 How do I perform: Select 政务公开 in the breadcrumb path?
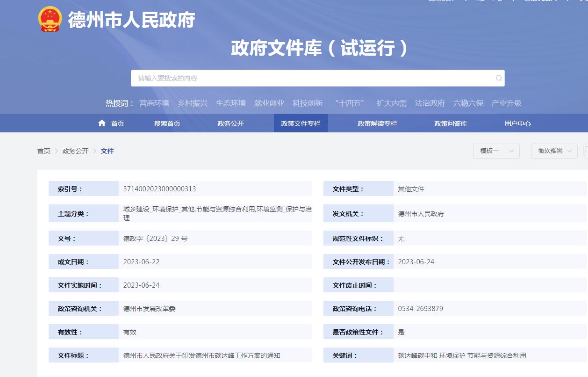(x=75, y=151)
